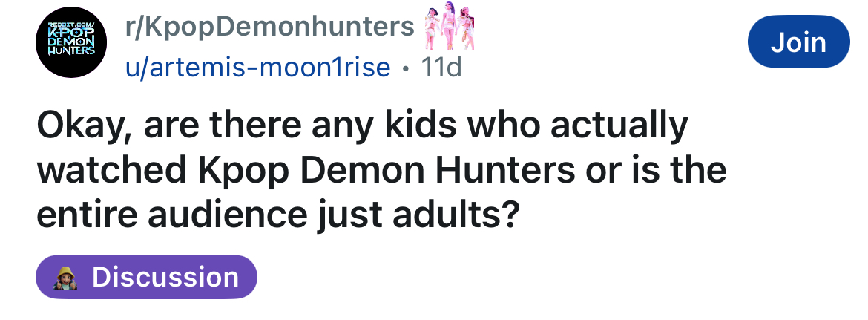
Task: Select the leftmost figure in the character artwork
Action: 434,30
